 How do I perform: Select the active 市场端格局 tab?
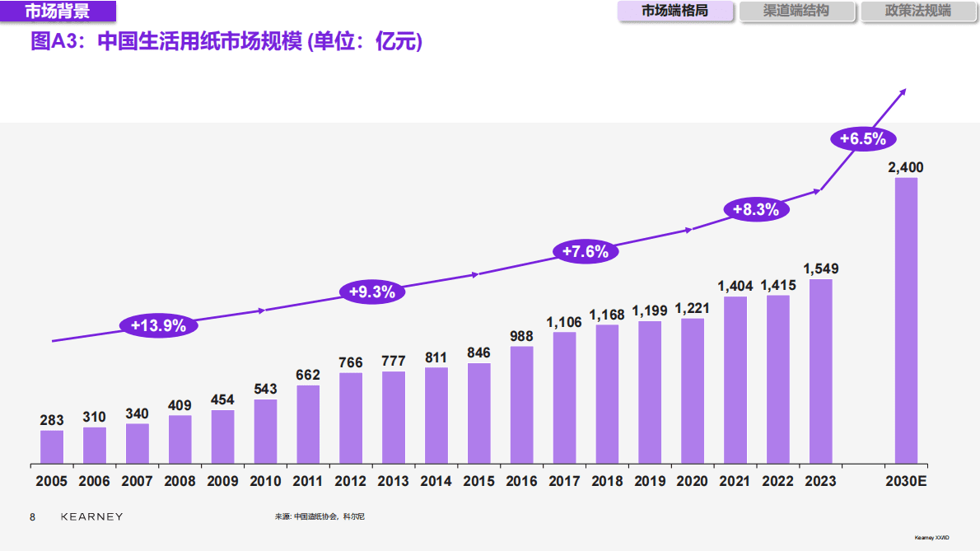point(675,12)
